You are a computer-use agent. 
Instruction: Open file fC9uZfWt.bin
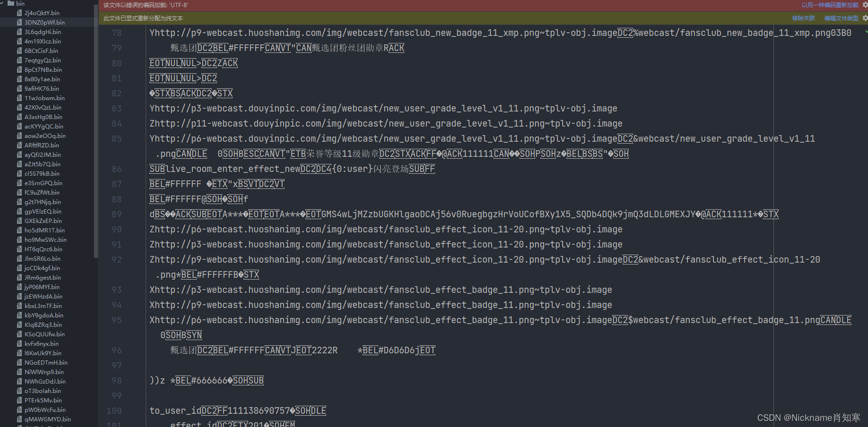pyautogui.click(x=42, y=192)
